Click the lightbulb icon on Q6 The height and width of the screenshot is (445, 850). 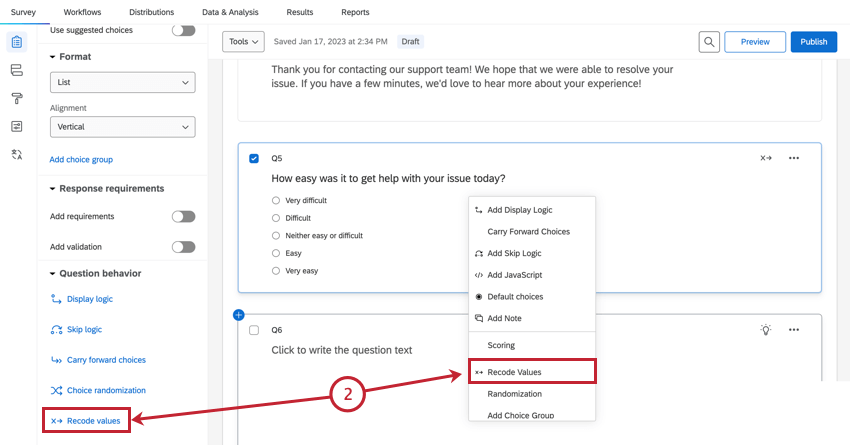[x=766, y=330]
